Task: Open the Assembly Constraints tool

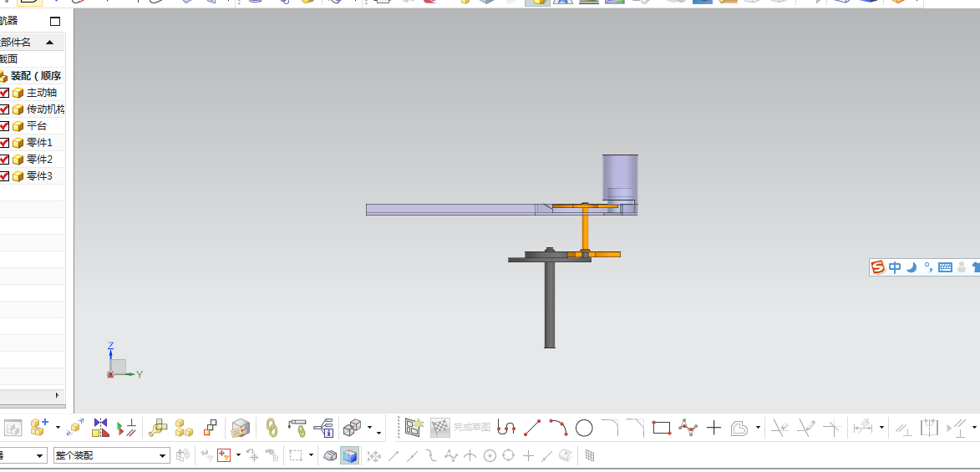Action: (128, 428)
